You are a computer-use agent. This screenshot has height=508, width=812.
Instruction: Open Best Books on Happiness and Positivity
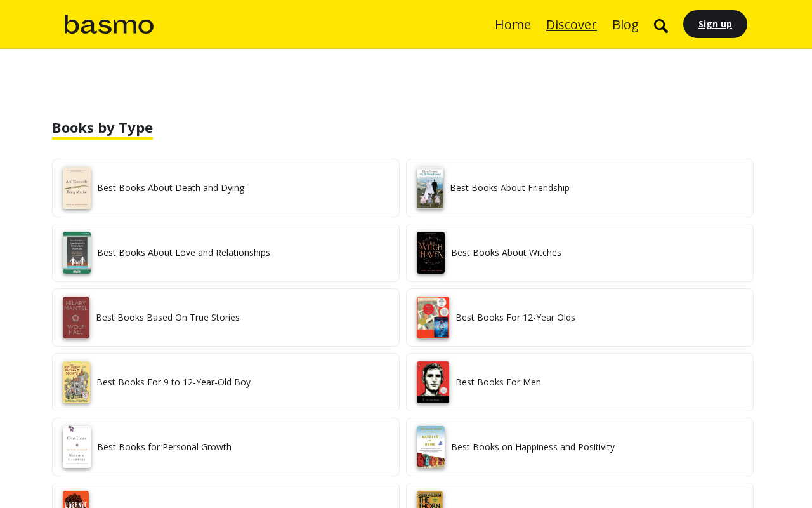point(533,447)
